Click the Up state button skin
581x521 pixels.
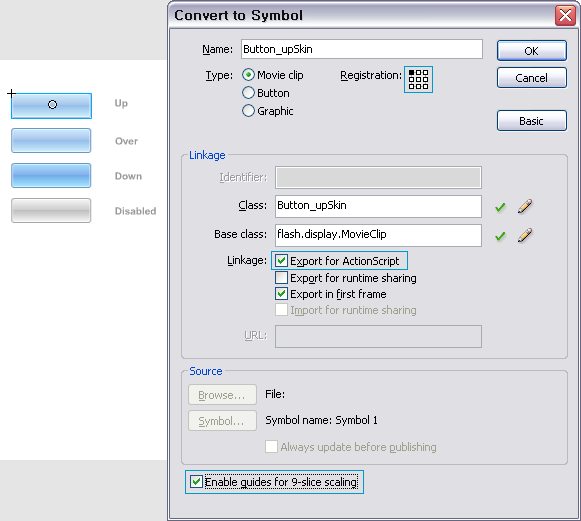point(52,106)
